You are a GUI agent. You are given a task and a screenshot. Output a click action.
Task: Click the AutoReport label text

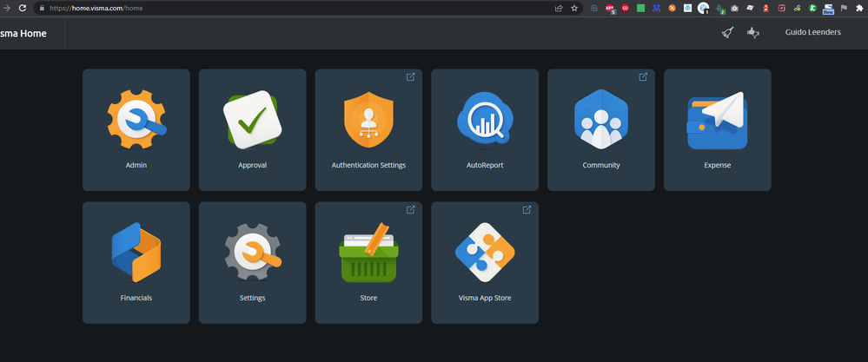(x=485, y=165)
